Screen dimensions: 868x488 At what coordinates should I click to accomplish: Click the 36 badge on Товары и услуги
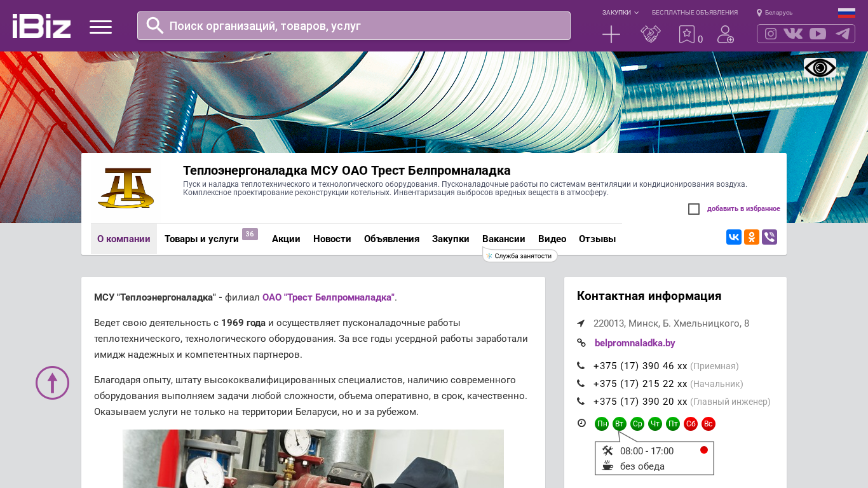250,234
